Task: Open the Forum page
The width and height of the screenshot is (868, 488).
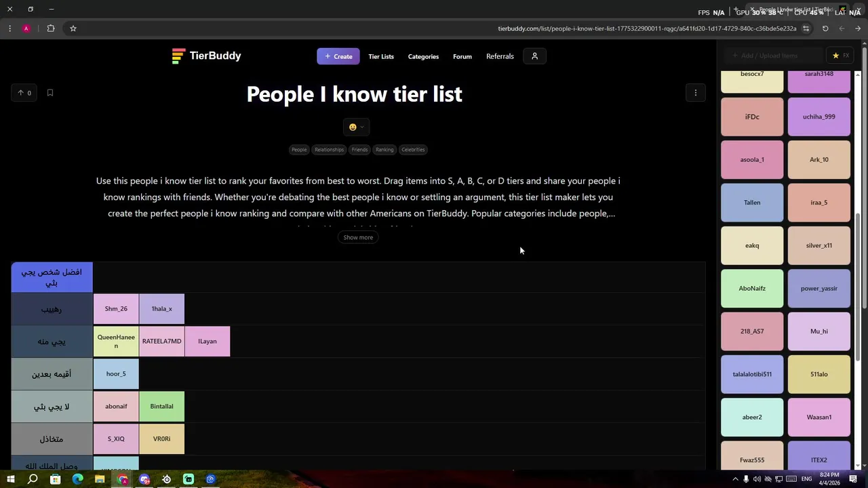Action: click(462, 56)
